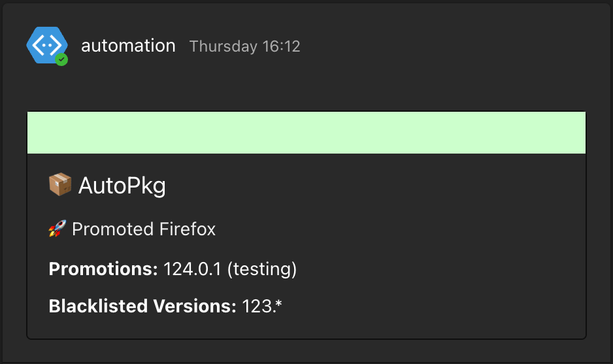Click the light green banner strip

pyautogui.click(x=306, y=133)
